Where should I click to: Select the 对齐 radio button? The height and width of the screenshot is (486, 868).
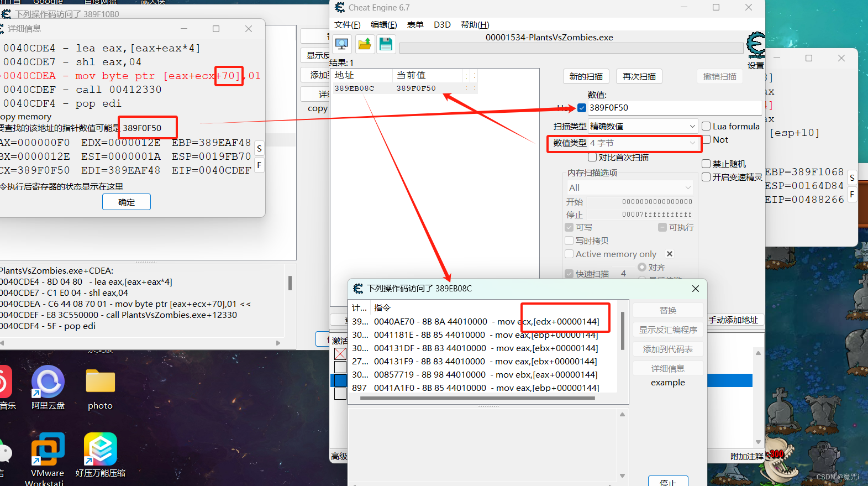coord(642,267)
